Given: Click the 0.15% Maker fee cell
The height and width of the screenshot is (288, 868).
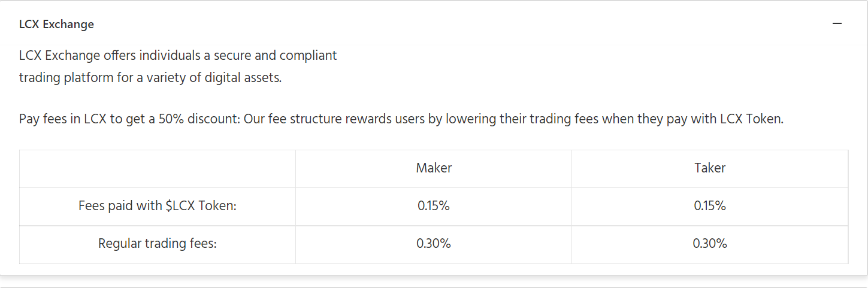Looking at the screenshot, I should pos(434,206).
